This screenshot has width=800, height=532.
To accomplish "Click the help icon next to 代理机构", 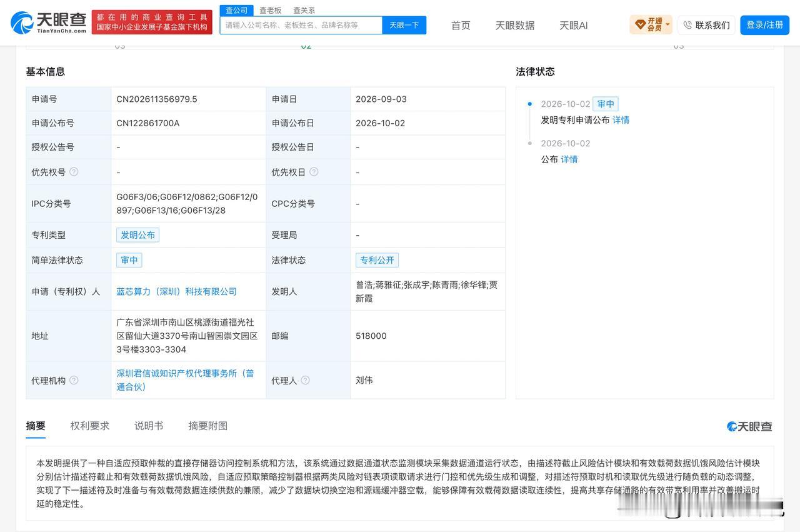I will pos(74,379).
